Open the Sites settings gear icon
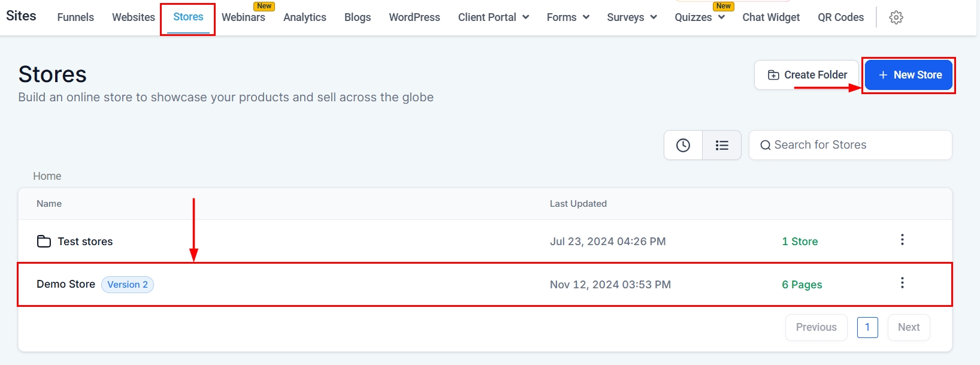980x365 pixels. click(x=896, y=17)
